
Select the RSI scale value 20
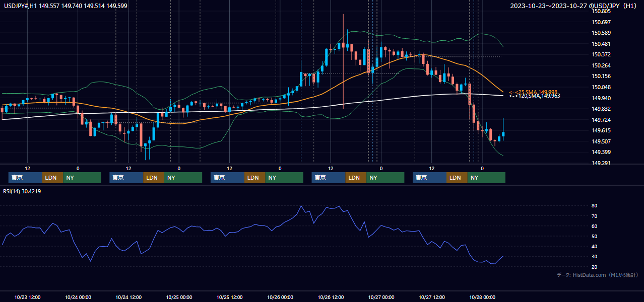pos(595,267)
